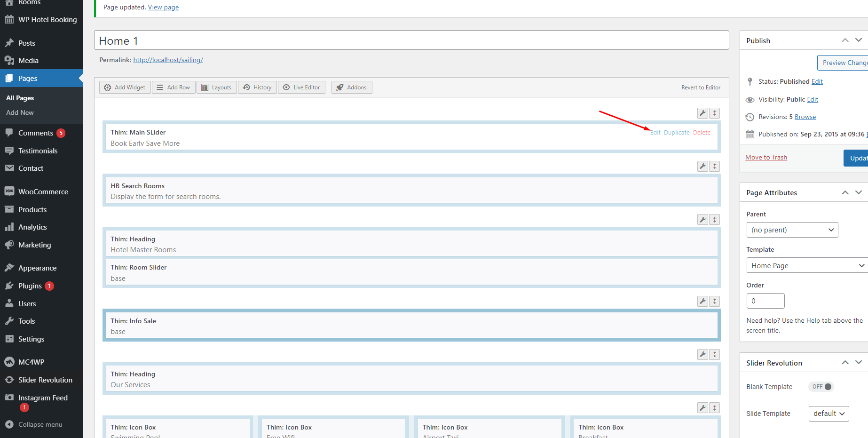This screenshot has width=868, height=438.
Task: Click Edit on the Main Slider widget
Action: 655,132
